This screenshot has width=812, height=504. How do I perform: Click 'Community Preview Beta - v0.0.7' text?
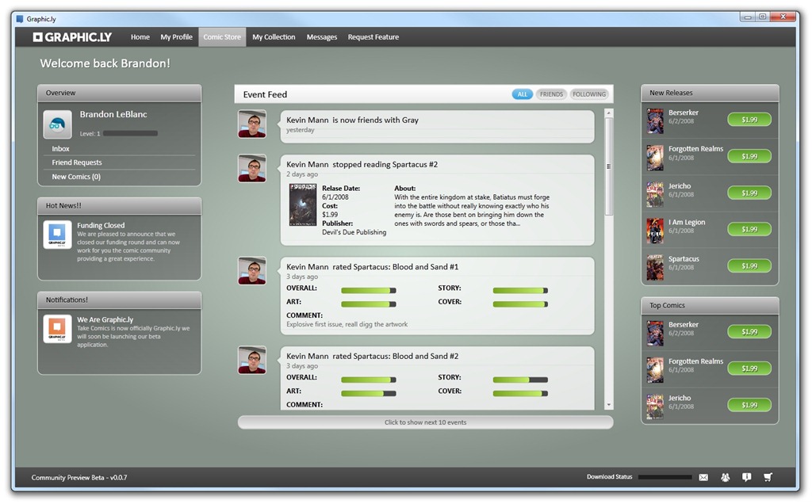click(79, 478)
